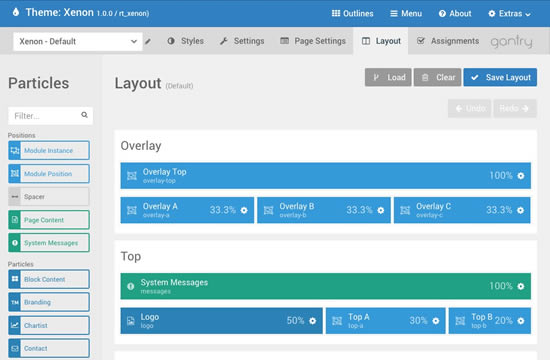550x360 pixels.
Task: Open the Outlines menu item
Action: tap(352, 14)
